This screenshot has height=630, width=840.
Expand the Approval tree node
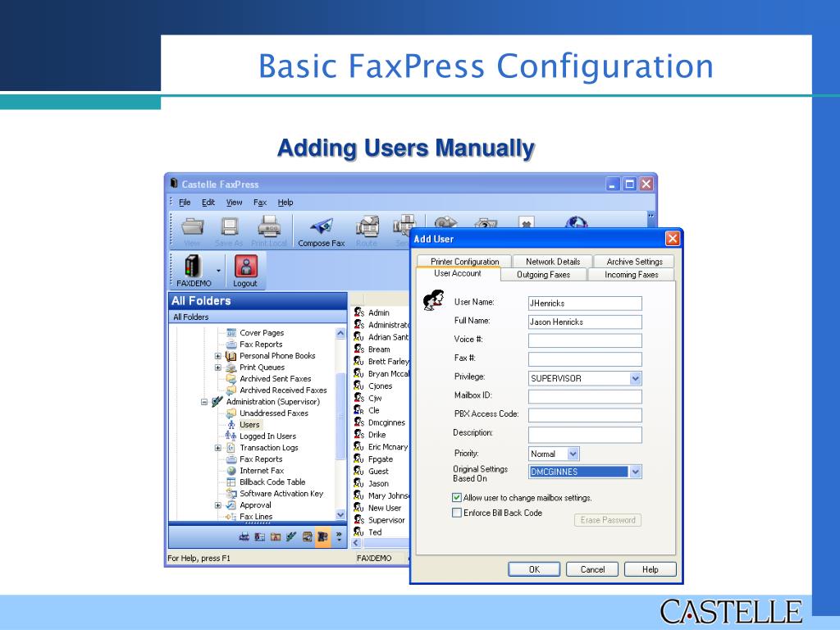[x=218, y=505]
